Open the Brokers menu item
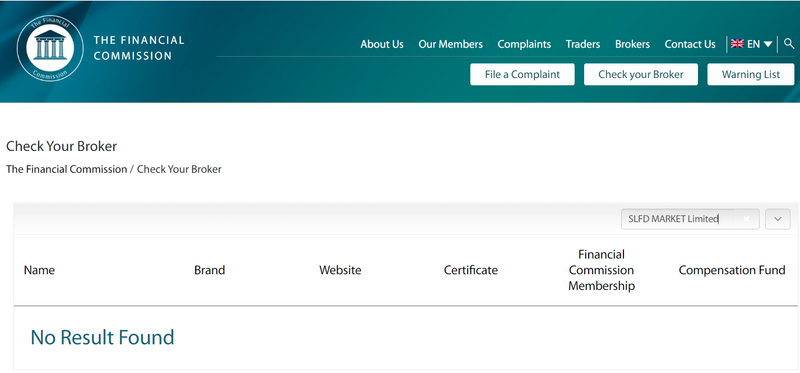 pyautogui.click(x=632, y=44)
